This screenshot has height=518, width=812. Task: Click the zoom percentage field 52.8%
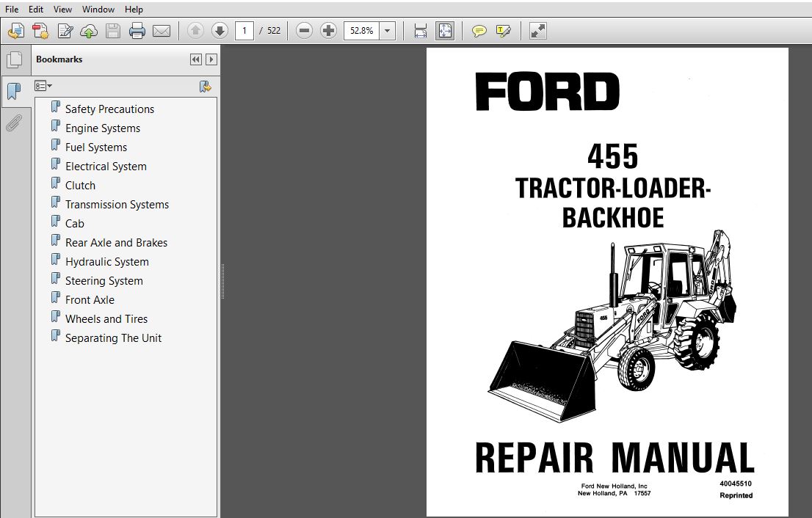(x=361, y=31)
